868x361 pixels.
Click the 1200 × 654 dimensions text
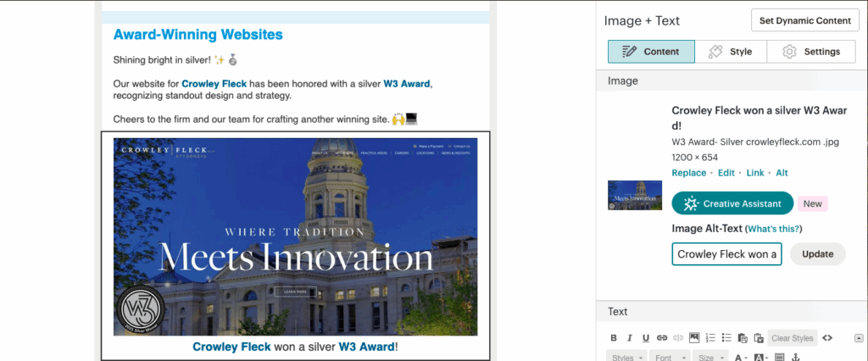[x=695, y=158]
